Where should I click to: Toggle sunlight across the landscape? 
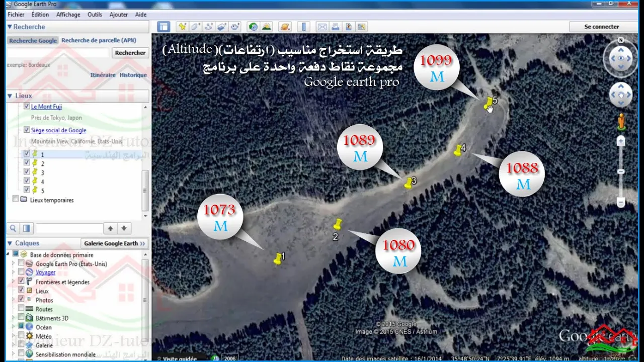click(266, 27)
